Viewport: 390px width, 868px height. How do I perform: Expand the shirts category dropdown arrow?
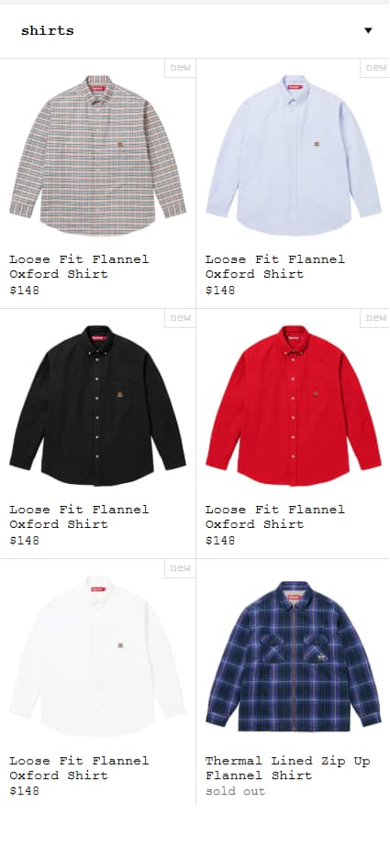pyautogui.click(x=368, y=30)
